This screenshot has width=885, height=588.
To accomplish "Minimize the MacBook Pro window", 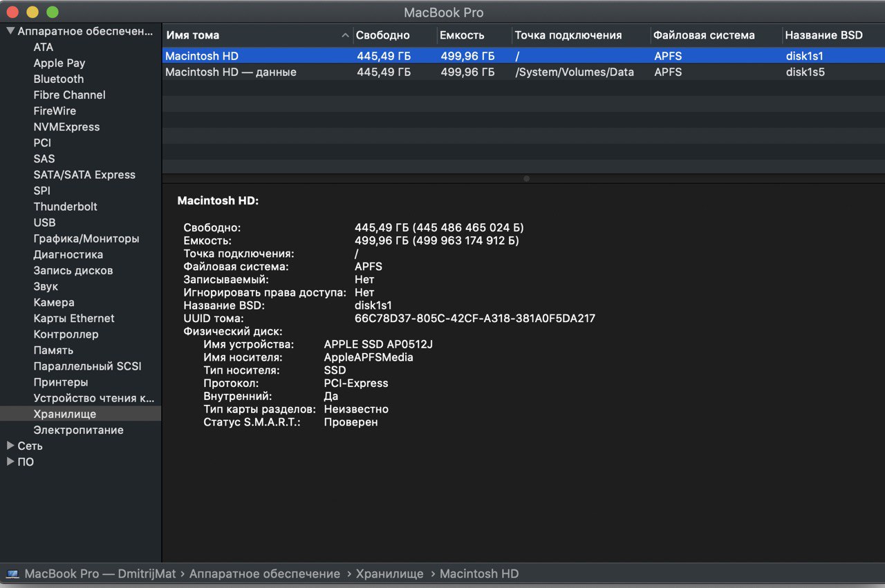I will [x=32, y=12].
